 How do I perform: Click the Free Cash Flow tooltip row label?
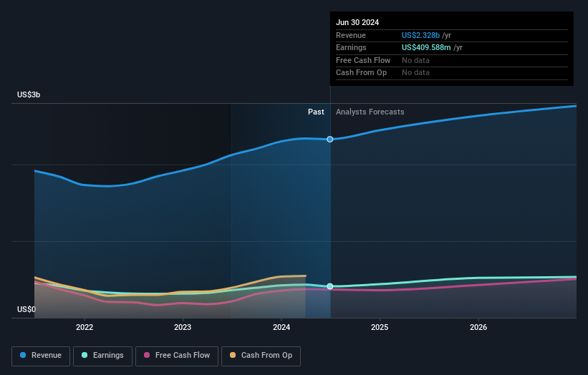[363, 60]
